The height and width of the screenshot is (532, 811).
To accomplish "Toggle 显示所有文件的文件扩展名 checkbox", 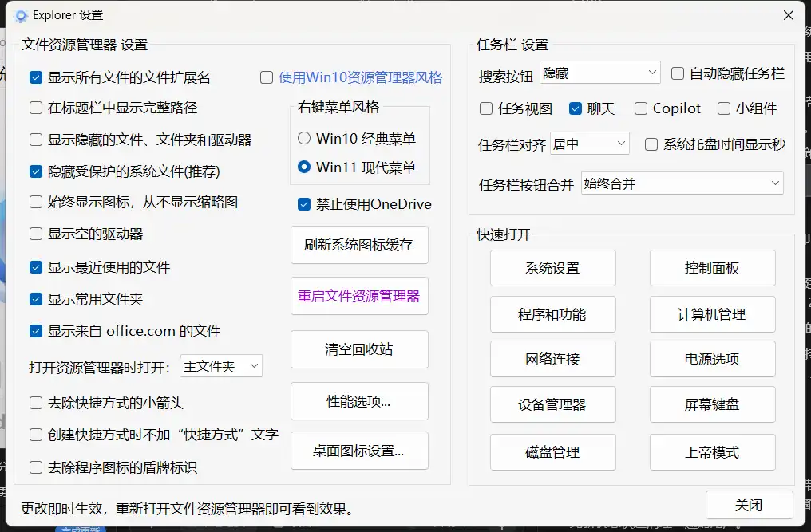I will (x=36, y=77).
